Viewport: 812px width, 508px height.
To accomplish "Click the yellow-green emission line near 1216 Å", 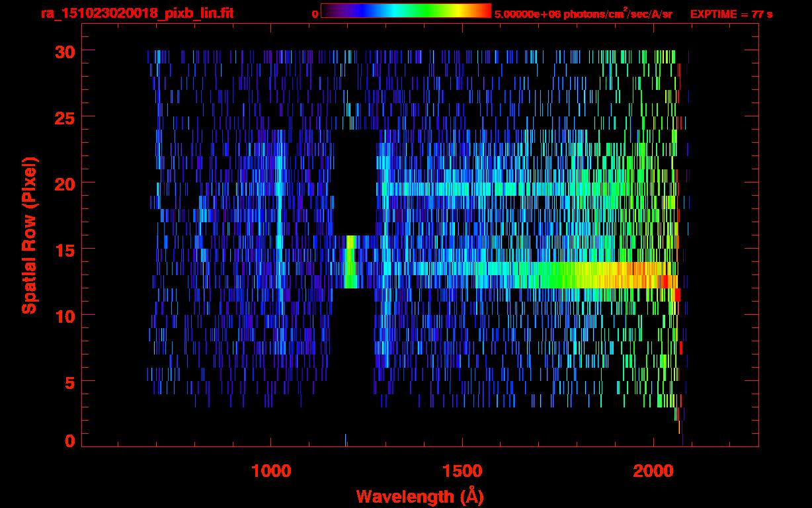I will coord(350,261).
